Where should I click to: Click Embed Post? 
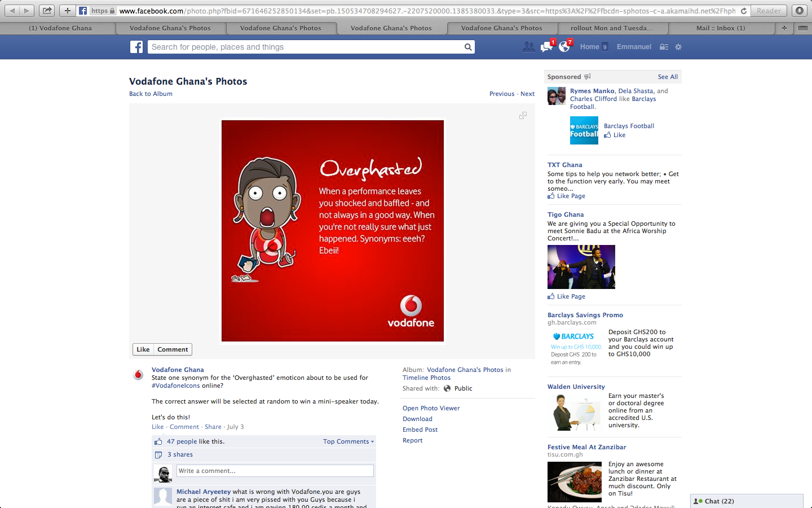420,430
